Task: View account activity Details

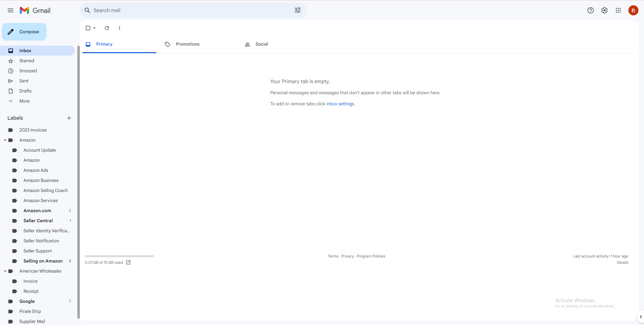Action: [x=622, y=263]
